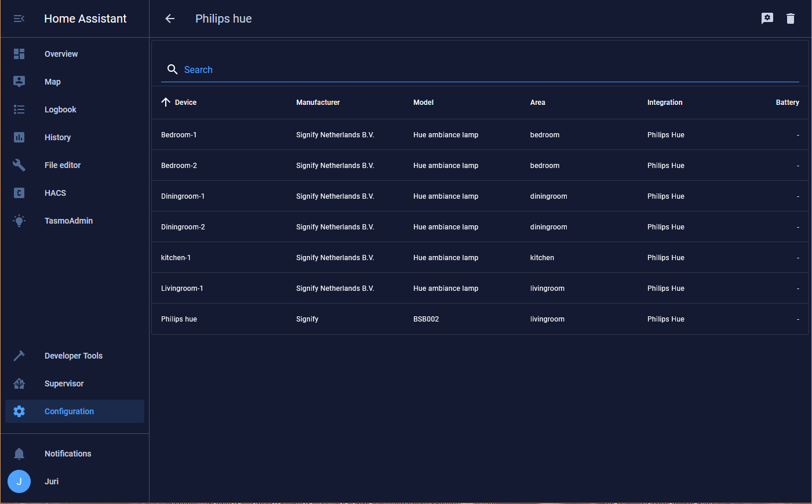Screen dimensions: 812x504
Task: Delete integration with the trash icon
Action: pos(791,19)
